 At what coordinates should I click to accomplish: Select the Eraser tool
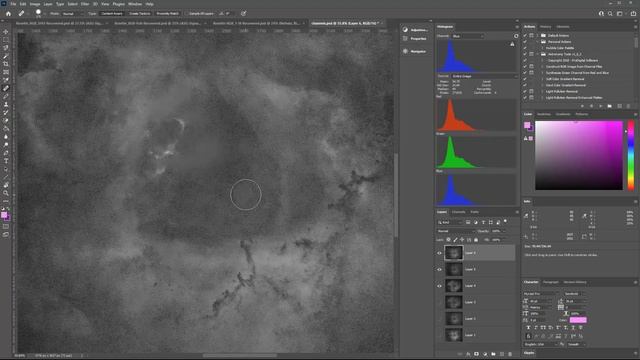click(x=6, y=120)
